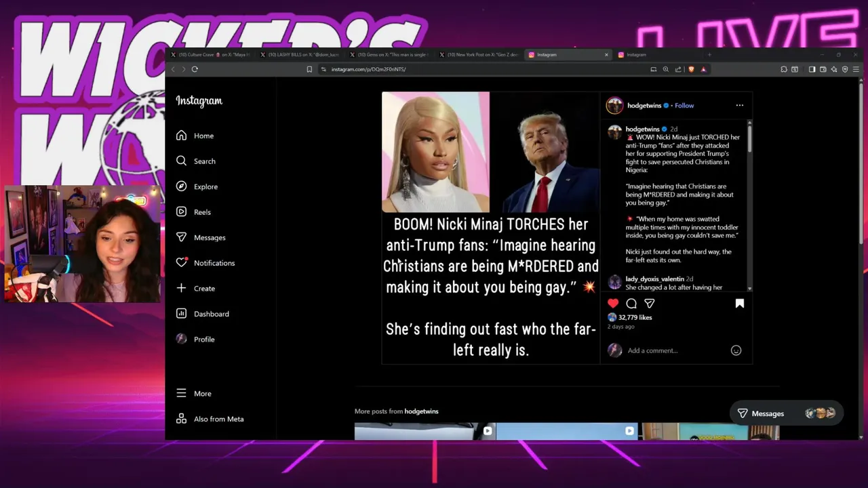
Task: Toggle the browser sidebar panel
Action: click(812, 69)
